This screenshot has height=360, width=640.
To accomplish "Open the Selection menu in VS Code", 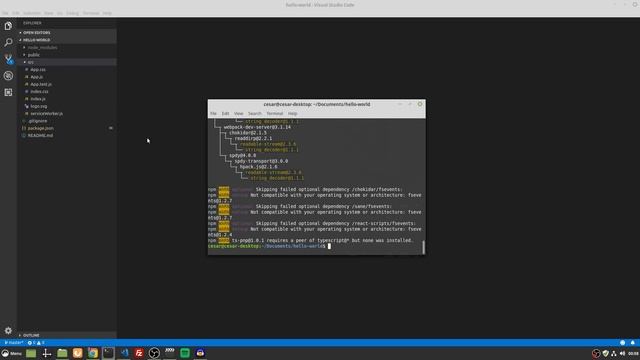I will point(32,13).
